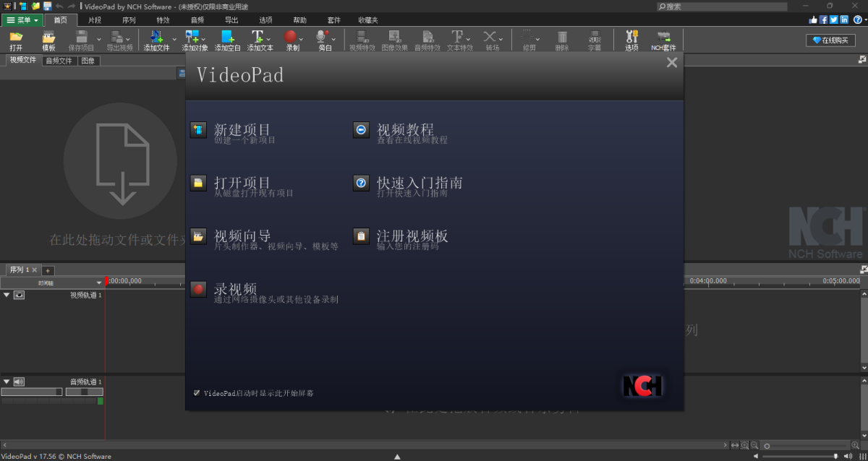The image size is (868, 461).
Task: Click the 在线购买 button
Action: tap(830, 40)
